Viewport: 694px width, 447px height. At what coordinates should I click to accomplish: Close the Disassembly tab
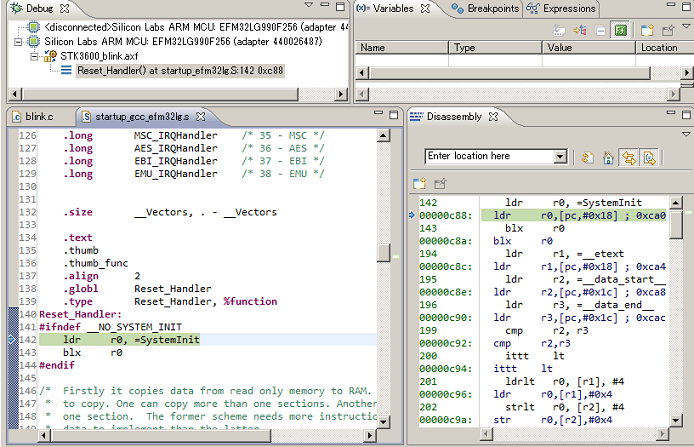493,116
